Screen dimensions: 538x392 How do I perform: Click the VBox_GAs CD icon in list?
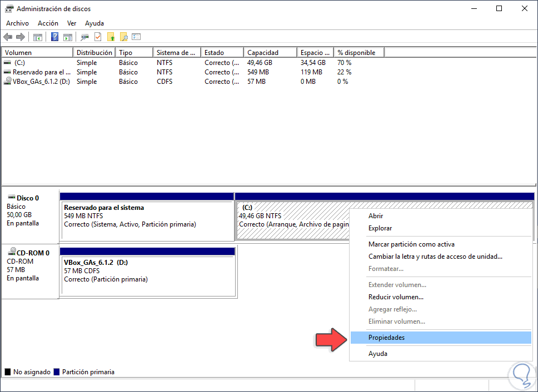8,81
